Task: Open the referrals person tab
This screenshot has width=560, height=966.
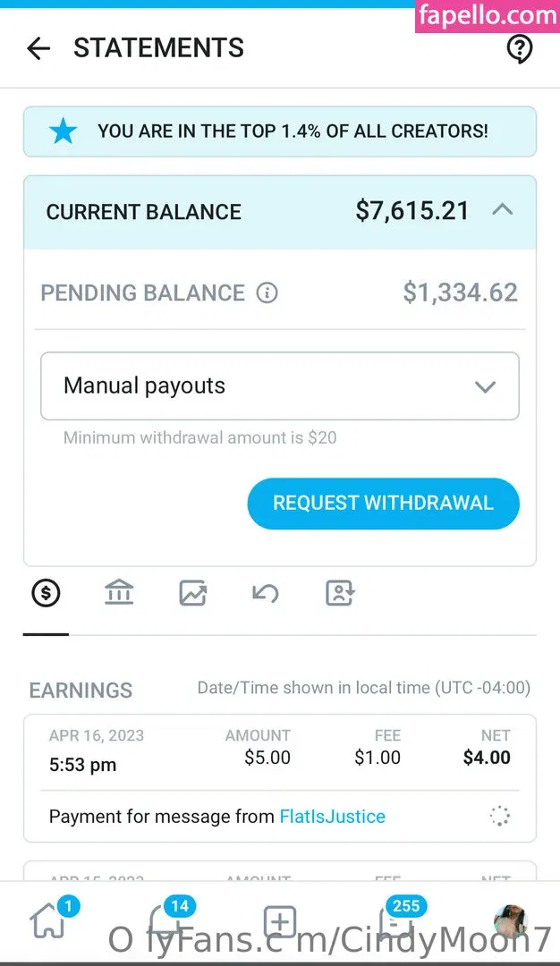Action: [339, 593]
